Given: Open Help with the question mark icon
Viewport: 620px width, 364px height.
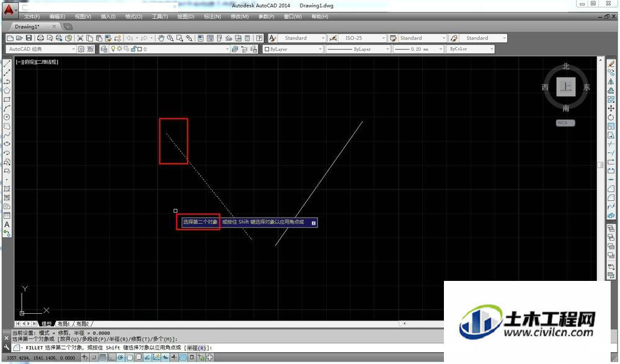Looking at the screenshot, I should pyautogui.click(x=259, y=38).
